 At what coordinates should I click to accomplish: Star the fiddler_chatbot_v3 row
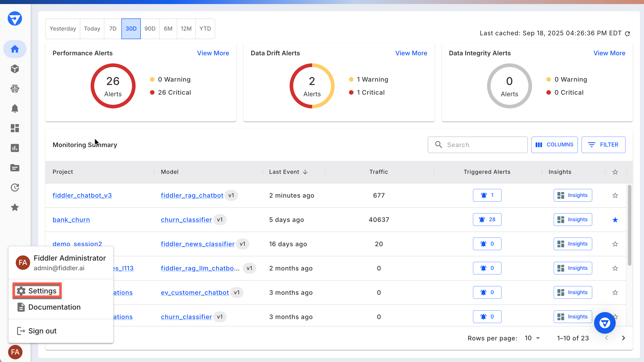[615, 195]
